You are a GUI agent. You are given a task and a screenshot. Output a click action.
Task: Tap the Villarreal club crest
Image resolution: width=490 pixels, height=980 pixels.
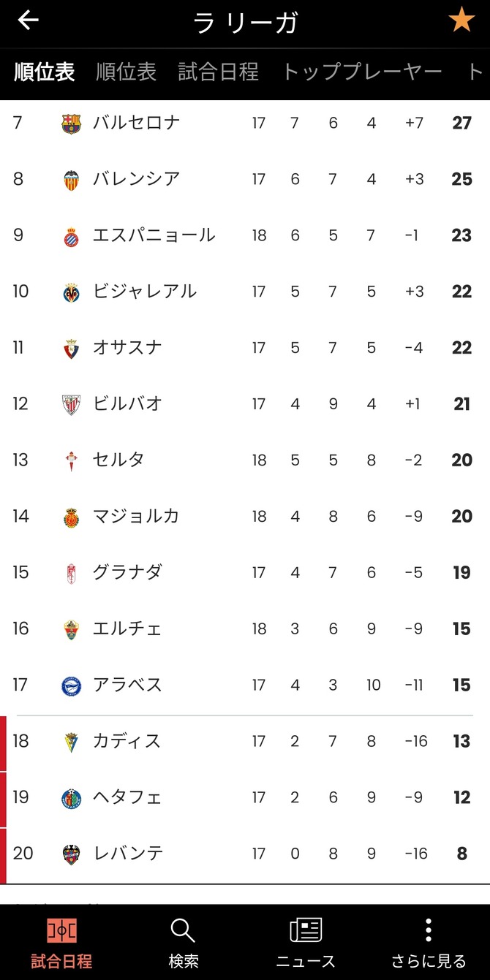pyautogui.click(x=71, y=292)
